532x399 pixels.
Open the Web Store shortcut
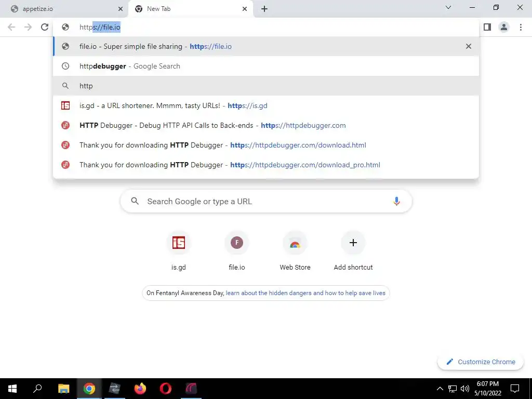(x=295, y=251)
